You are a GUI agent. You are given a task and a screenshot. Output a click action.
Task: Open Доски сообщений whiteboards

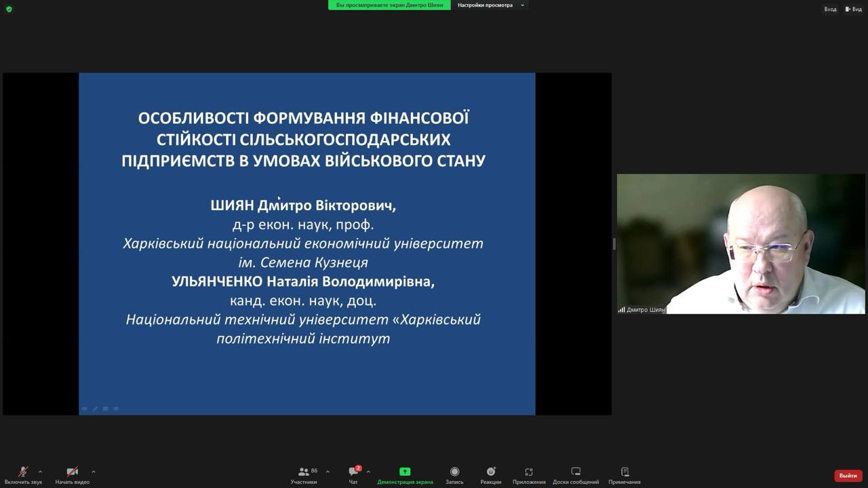576,475
